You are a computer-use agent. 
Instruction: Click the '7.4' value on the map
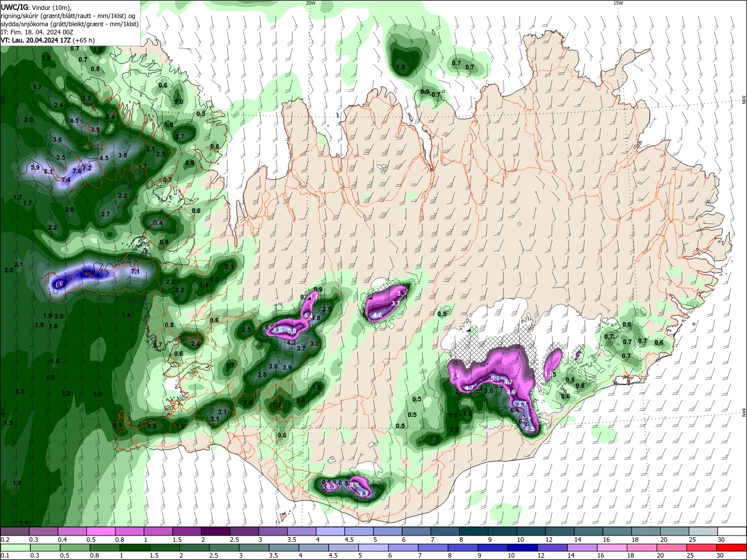[x=65, y=180]
